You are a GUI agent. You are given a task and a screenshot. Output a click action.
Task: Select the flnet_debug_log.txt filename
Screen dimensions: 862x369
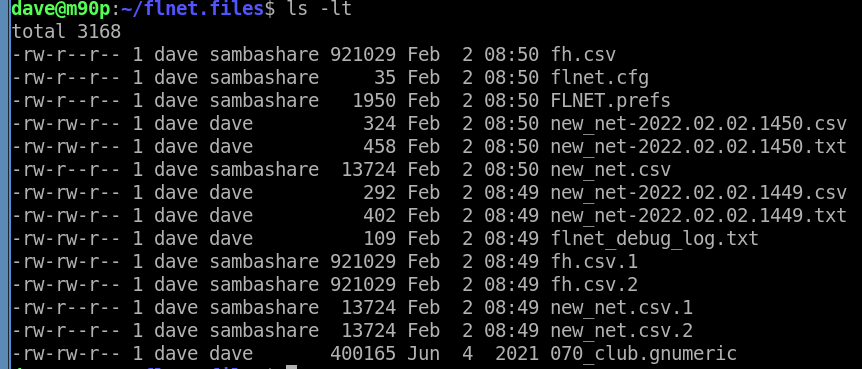click(x=654, y=239)
